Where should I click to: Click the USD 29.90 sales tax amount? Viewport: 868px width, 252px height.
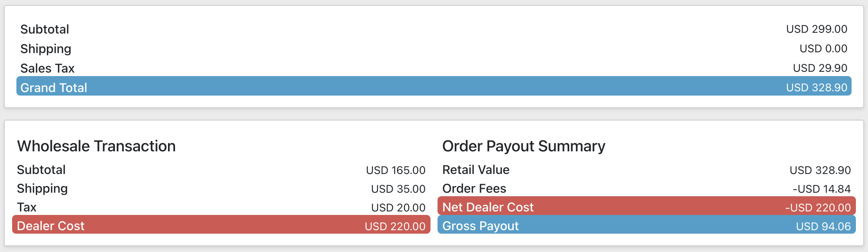[820, 68]
